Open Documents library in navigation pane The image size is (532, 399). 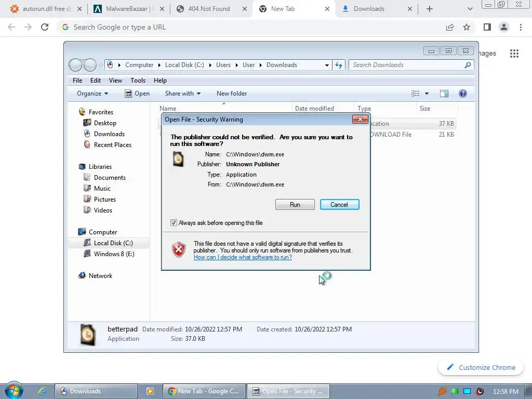coord(110,178)
